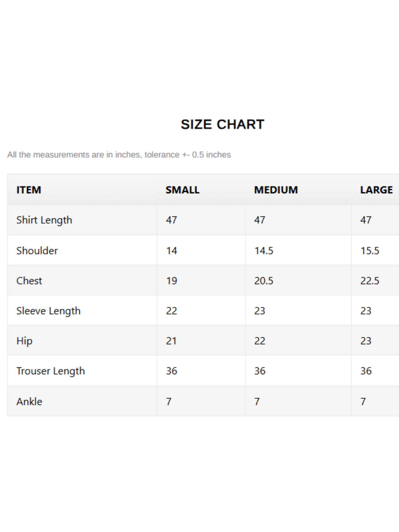399x532 pixels.
Task: Click the Chest row label
Action: [x=29, y=281]
